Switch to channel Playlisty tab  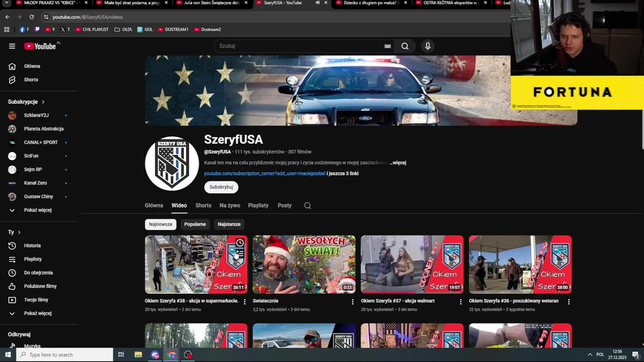coord(258,205)
